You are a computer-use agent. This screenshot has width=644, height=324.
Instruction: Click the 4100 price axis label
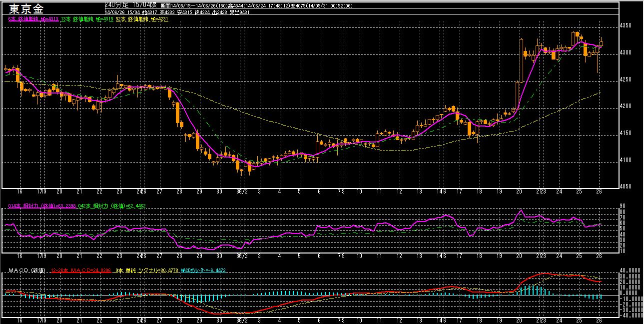tap(626, 160)
